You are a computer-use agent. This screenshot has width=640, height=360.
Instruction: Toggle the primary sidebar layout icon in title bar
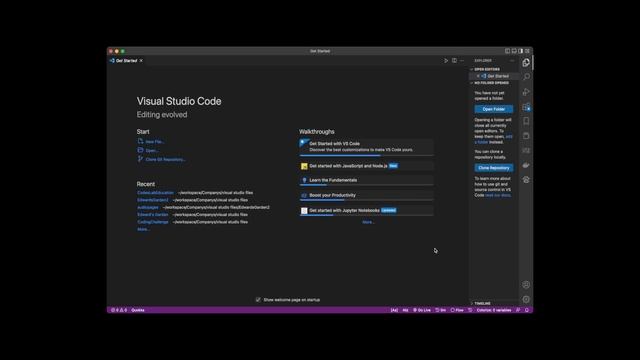(x=507, y=51)
